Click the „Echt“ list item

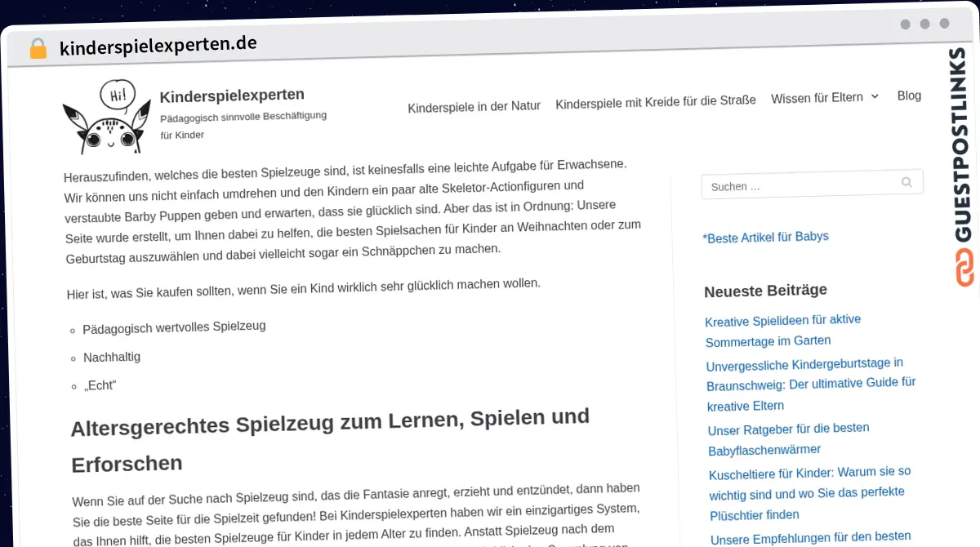click(100, 385)
